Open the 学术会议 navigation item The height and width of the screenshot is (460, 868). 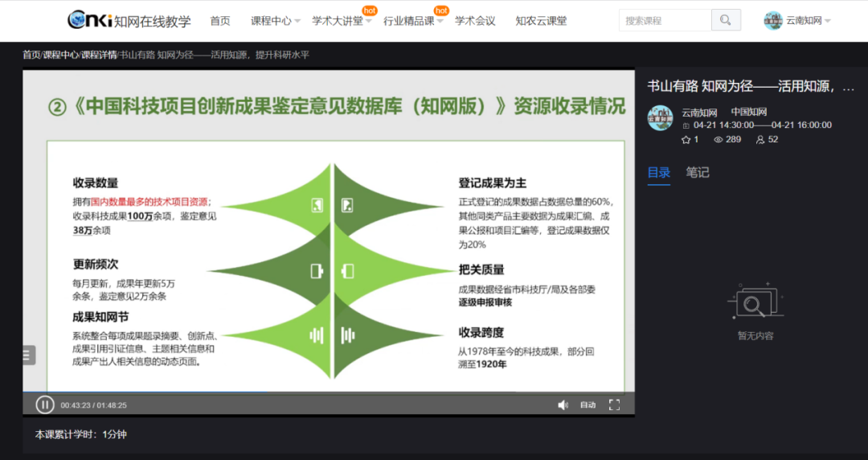(x=475, y=21)
